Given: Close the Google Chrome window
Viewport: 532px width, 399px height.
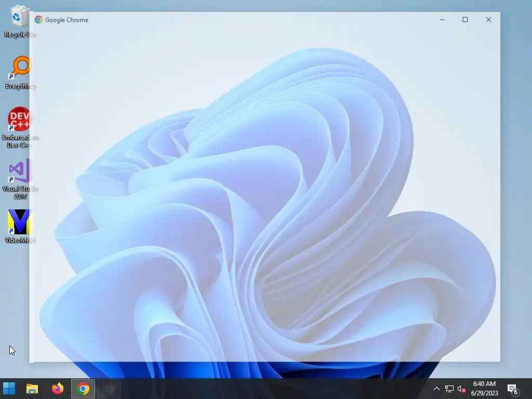Looking at the screenshot, I should pos(488,20).
